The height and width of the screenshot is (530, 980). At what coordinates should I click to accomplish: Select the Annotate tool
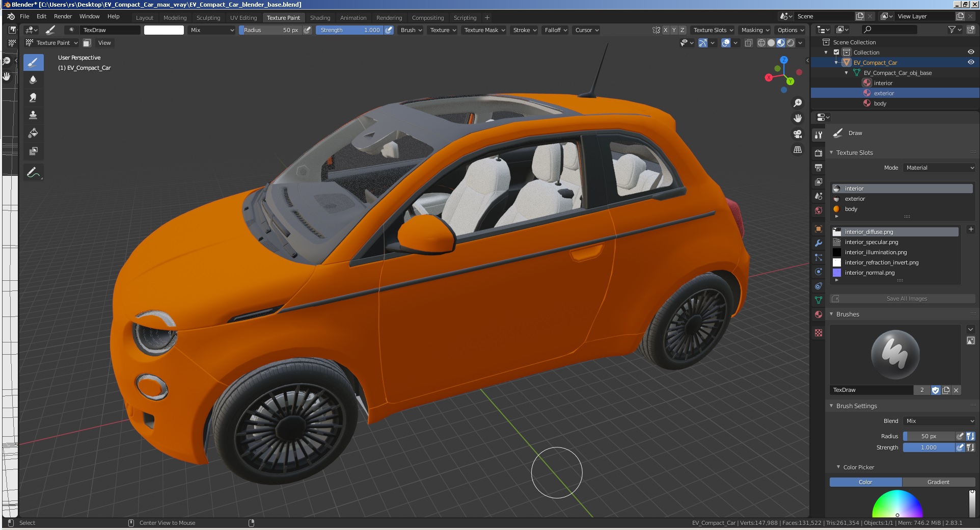point(33,173)
